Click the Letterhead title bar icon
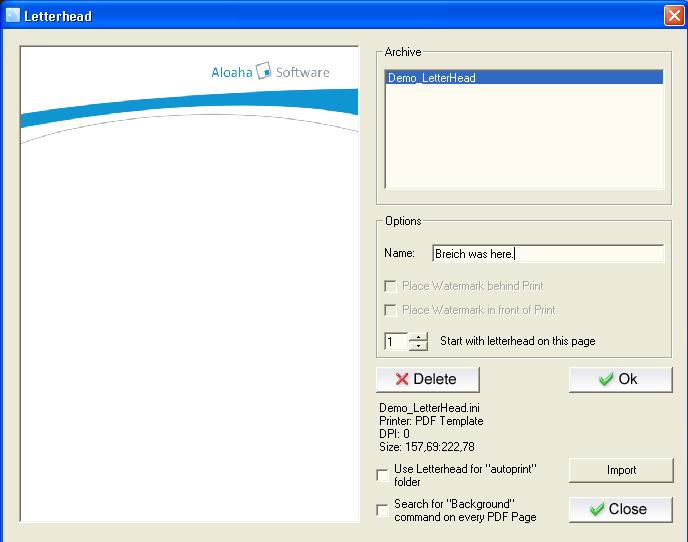The width and height of the screenshot is (688, 542). pos(13,15)
